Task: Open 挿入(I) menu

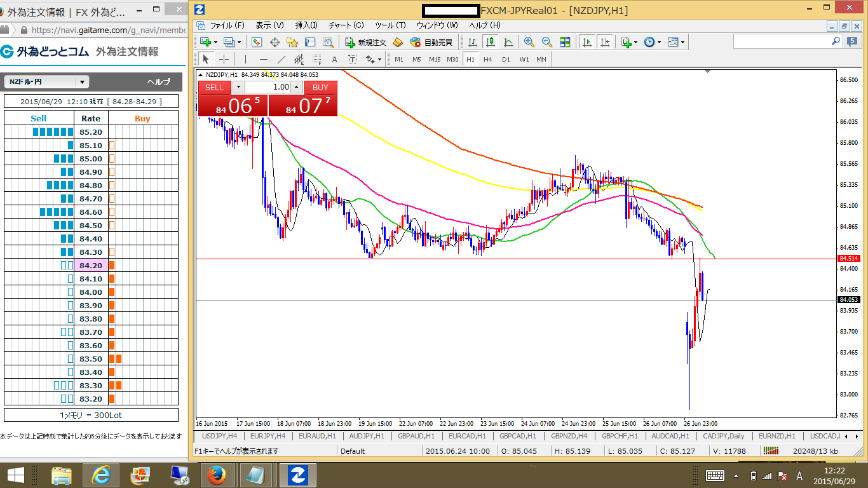Action: point(306,25)
